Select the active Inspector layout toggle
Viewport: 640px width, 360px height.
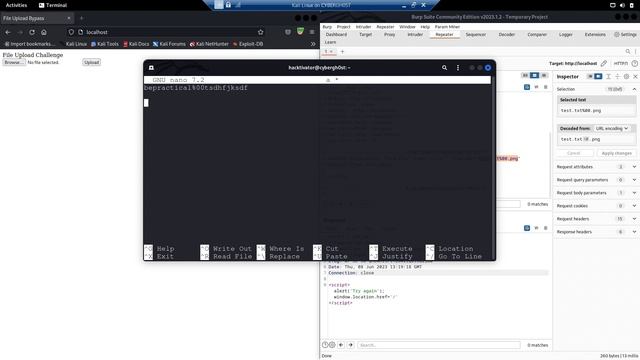[598, 76]
